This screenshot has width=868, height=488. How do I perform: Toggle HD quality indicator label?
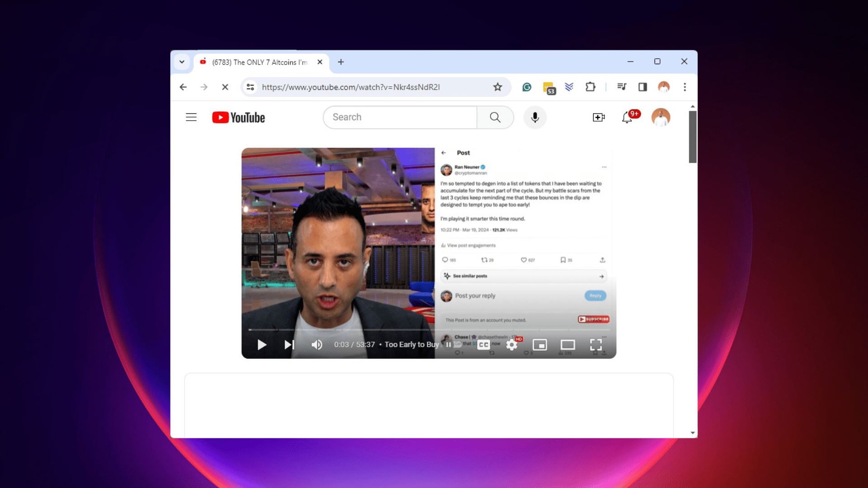[x=519, y=339]
